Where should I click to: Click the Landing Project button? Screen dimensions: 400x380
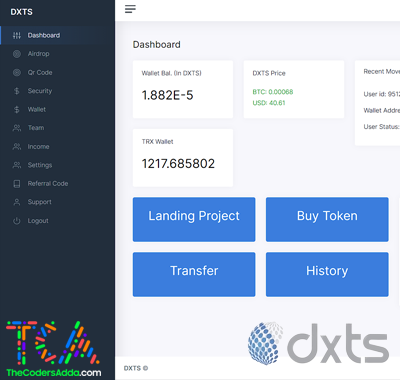[194, 219]
